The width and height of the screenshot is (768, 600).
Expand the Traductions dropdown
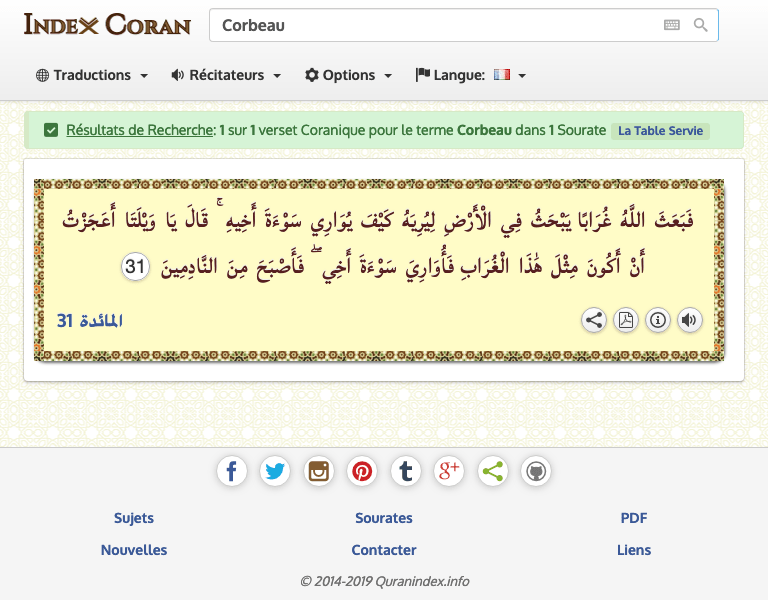(92, 75)
